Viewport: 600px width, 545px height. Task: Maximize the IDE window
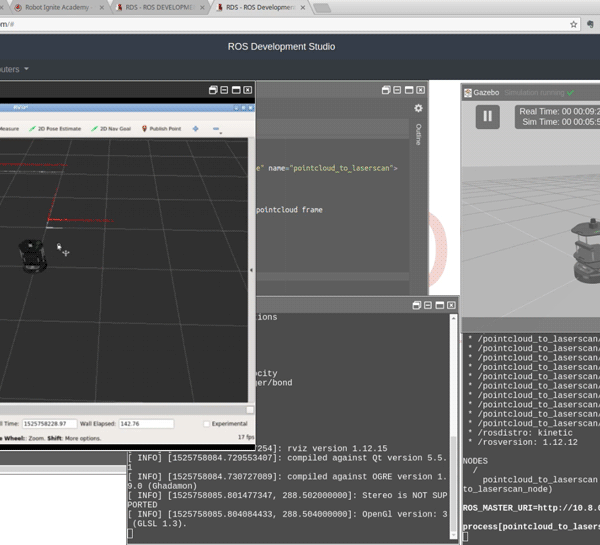coord(409,90)
